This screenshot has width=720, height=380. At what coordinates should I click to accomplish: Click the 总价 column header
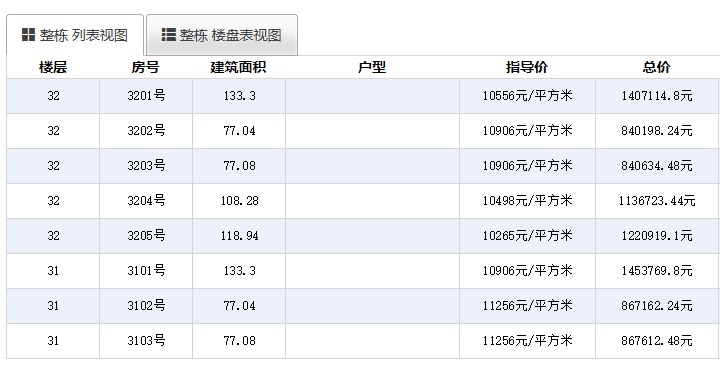pyautogui.click(x=657, y=67)
